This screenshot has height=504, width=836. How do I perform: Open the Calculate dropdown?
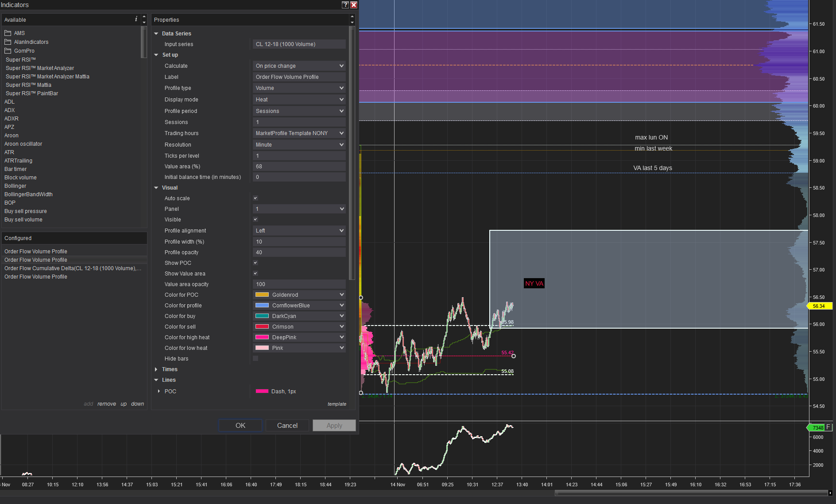point(299,66)
